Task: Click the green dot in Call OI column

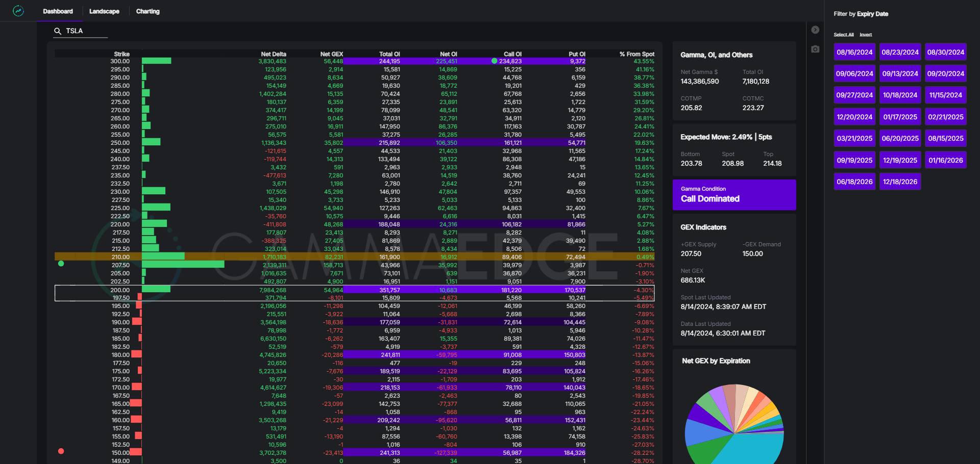Action: tap(494, 61)
